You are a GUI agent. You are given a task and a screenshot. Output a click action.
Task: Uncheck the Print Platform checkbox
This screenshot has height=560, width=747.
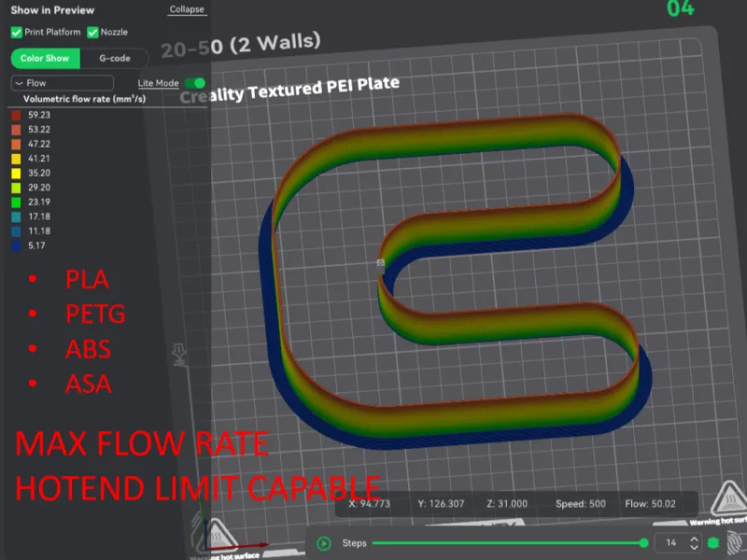click(x=17, y=33)
